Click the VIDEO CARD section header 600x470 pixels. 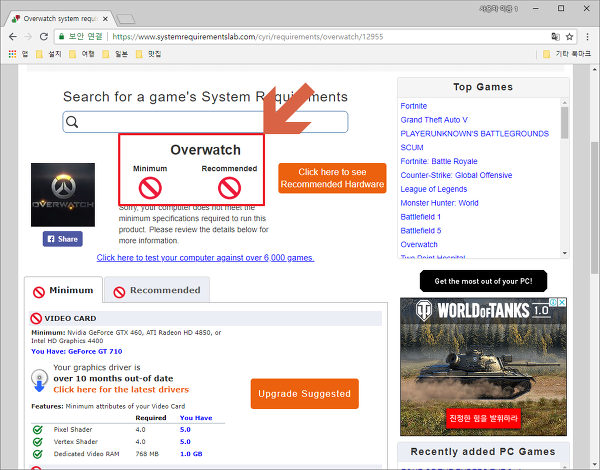(205, 318)
